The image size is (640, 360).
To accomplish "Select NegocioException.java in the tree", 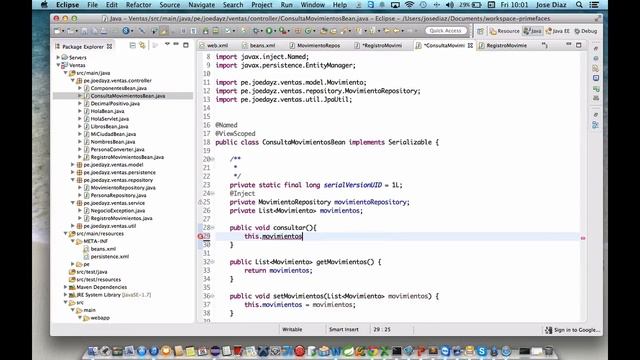I will point(118,211).
